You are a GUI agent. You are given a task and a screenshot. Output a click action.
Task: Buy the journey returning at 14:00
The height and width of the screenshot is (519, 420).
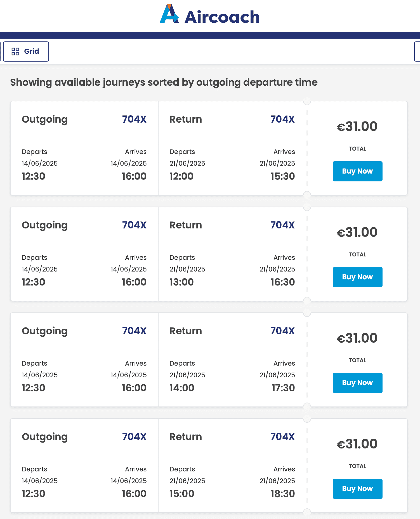click(x=357, y=383)
